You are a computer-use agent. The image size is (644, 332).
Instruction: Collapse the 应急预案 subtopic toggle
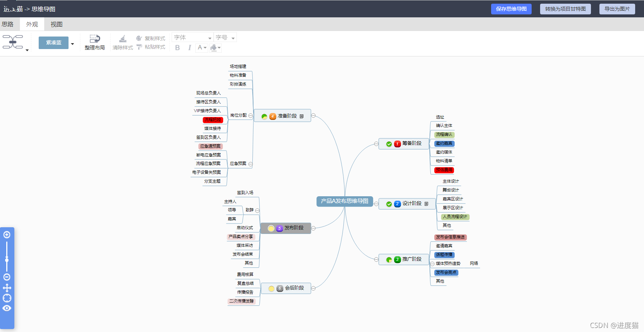pyautogui.click(x=251, y=164)
